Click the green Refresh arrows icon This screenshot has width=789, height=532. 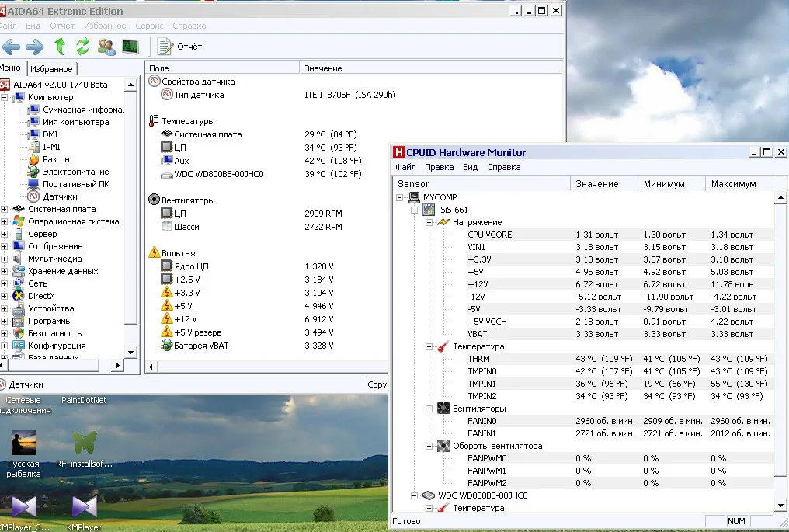83,47
